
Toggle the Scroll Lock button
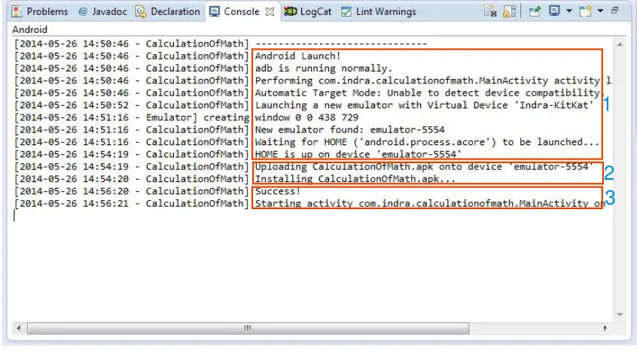pos(509,11)
